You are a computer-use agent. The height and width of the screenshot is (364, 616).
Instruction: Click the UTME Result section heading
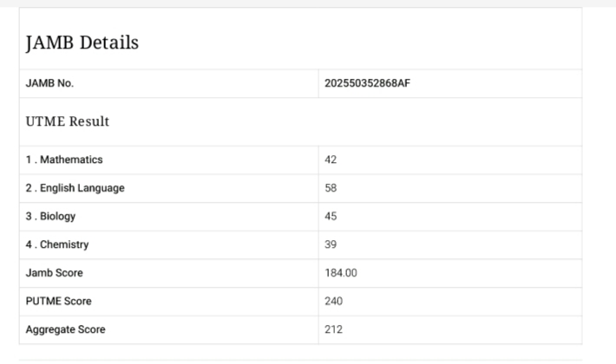tap(69, 122)
